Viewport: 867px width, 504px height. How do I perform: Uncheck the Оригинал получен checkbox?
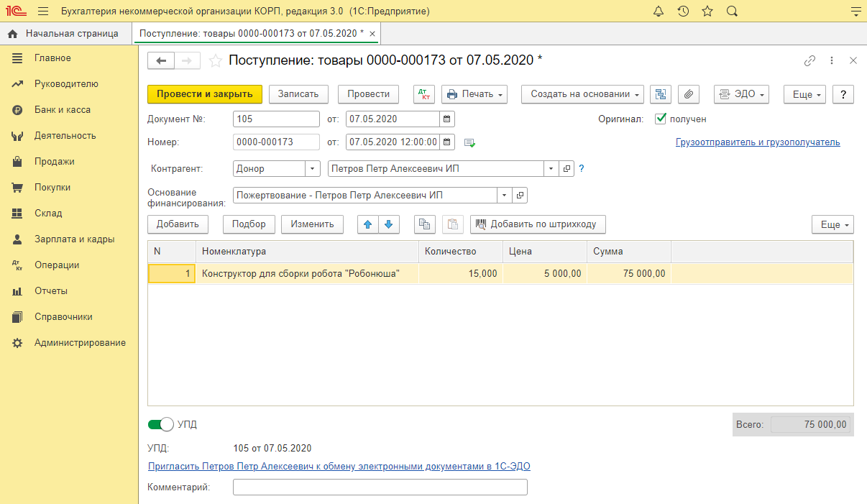click(661, 119)
